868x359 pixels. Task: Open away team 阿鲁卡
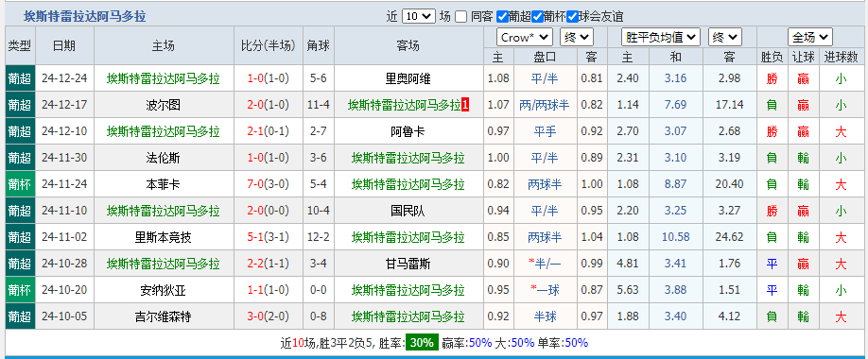click(x=408, y=131)
